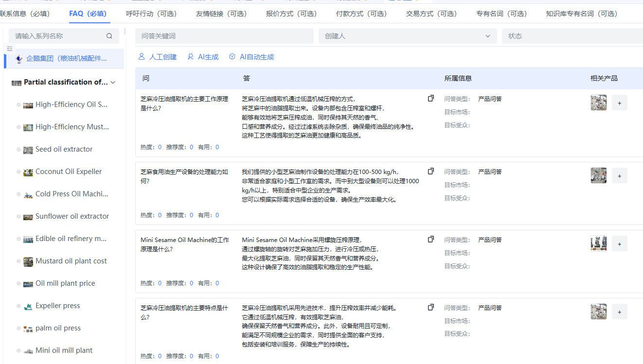
Task: Click the search icon in series name field
Action: pyautogui.click(x=109, y=36)
